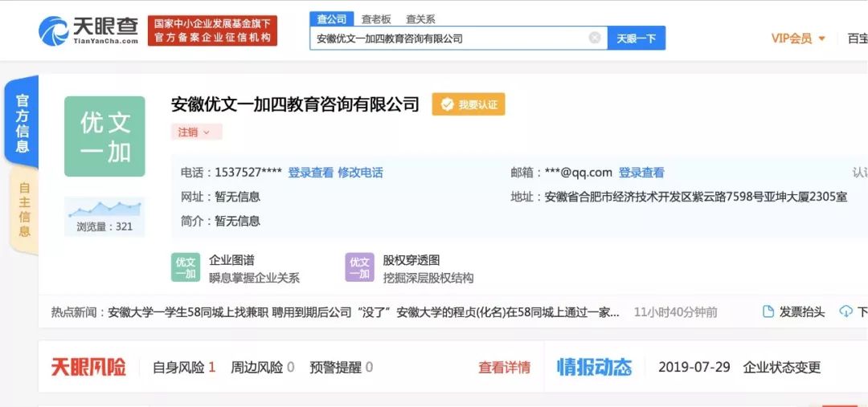Click 登录查看 link next to phone number
Screen dimensions: 868x407
tap(310, 173)
